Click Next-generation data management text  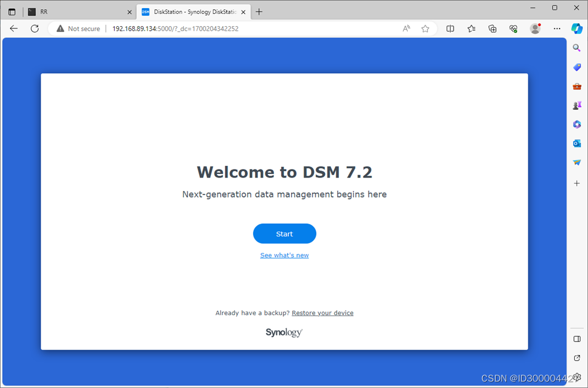click(284, 194)
